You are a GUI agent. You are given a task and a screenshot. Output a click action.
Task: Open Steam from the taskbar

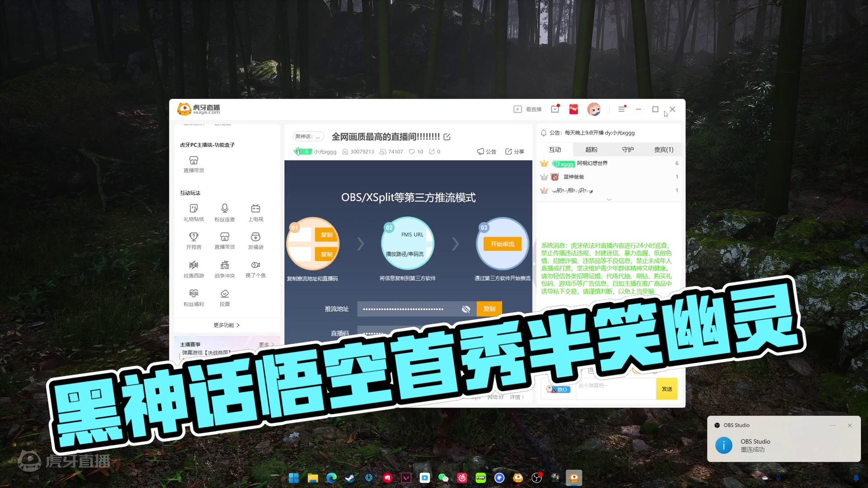coord(350,478)
